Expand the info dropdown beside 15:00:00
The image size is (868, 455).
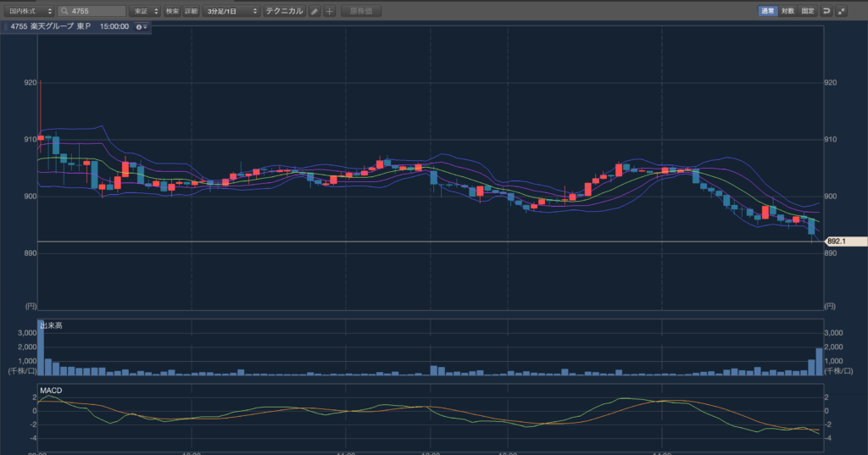(142, 26)
